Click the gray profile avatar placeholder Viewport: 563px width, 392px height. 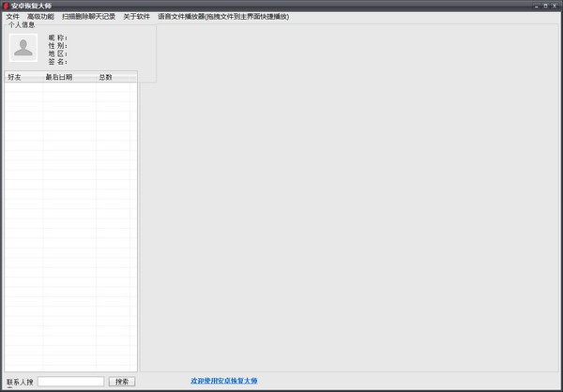[23, 48]
